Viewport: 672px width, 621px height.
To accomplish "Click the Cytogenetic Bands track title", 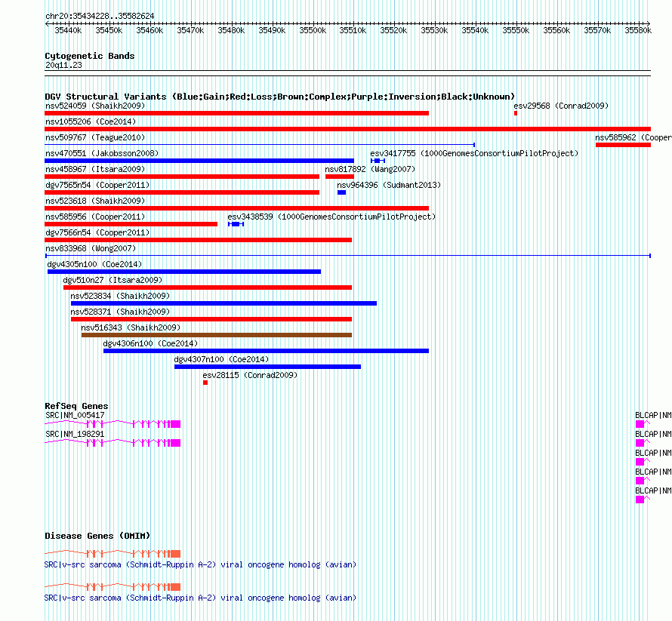I will [x=90, y=56].
